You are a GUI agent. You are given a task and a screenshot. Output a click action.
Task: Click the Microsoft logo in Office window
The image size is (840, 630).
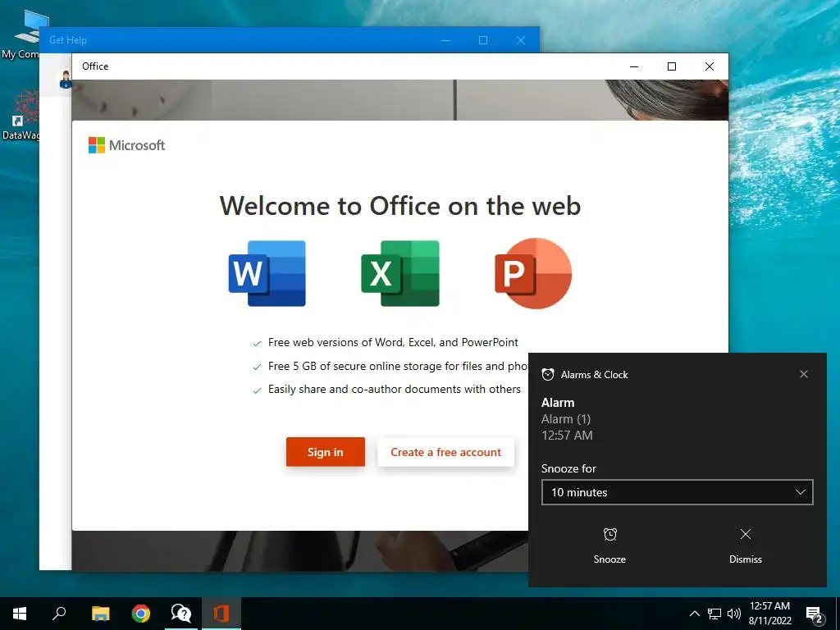click(x=126, y=145)
